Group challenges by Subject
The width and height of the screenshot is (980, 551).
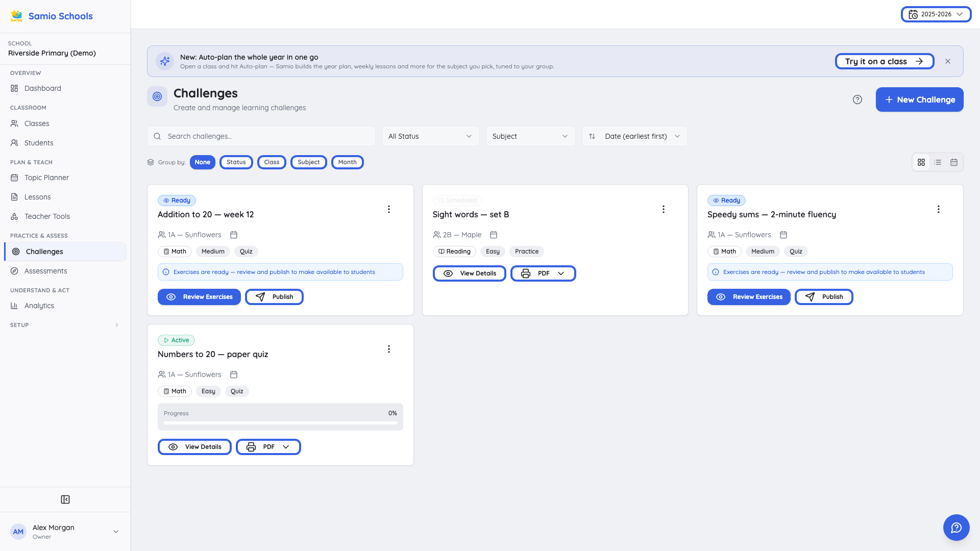(309, 162)
